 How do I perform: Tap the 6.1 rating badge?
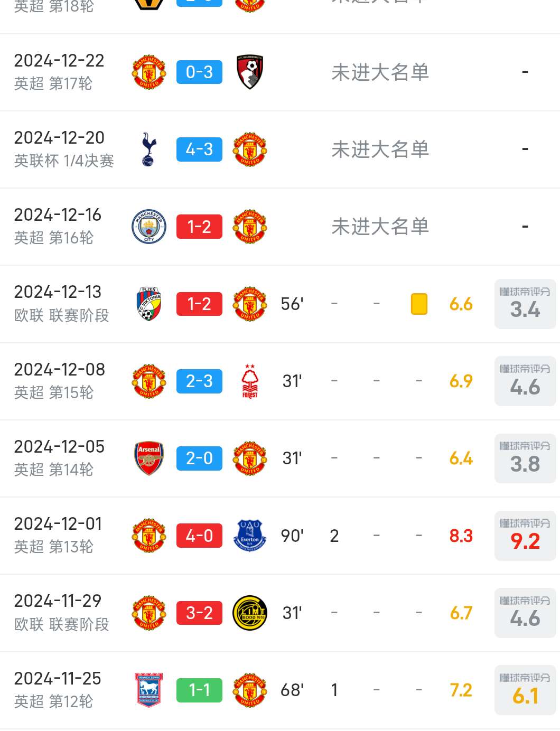coord(525,690)
